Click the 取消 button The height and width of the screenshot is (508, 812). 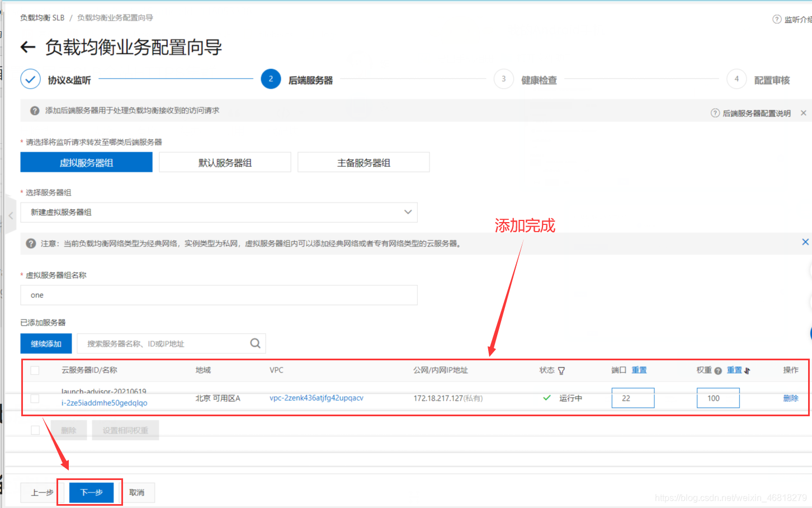click(x=137, y=492)
